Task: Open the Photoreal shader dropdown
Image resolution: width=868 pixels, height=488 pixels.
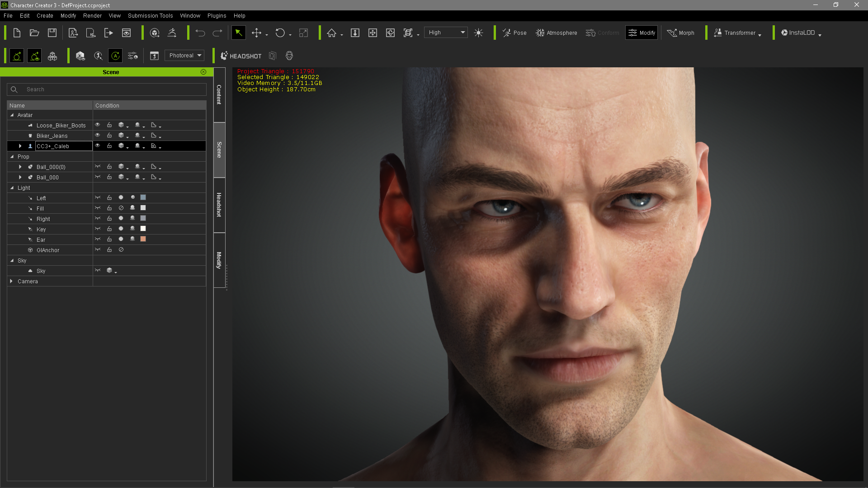Action: [184, 56]
